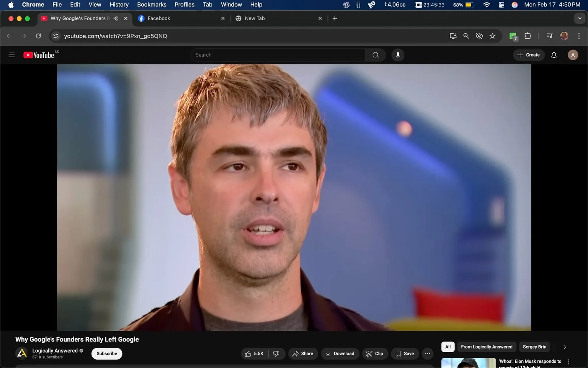Open the Bookmarks menu in menu bar

[152, 5]
